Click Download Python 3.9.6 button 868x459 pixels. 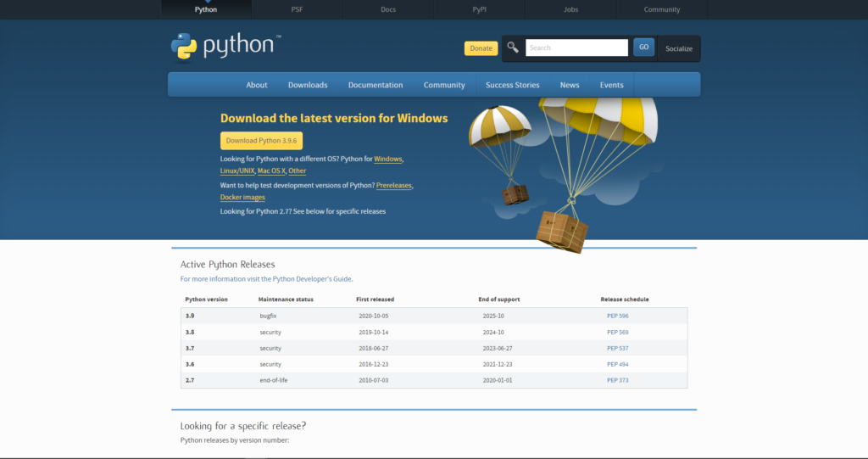coord(261,141)
